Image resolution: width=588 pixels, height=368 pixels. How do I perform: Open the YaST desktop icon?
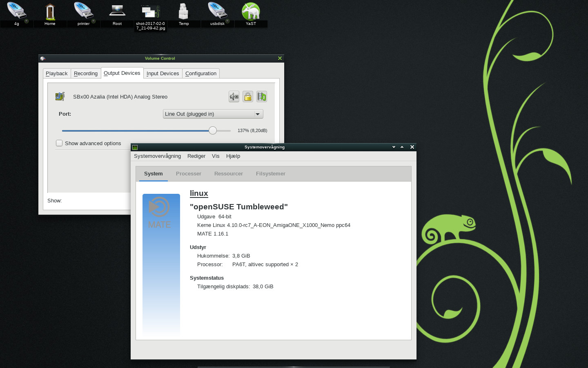(251, 12)
